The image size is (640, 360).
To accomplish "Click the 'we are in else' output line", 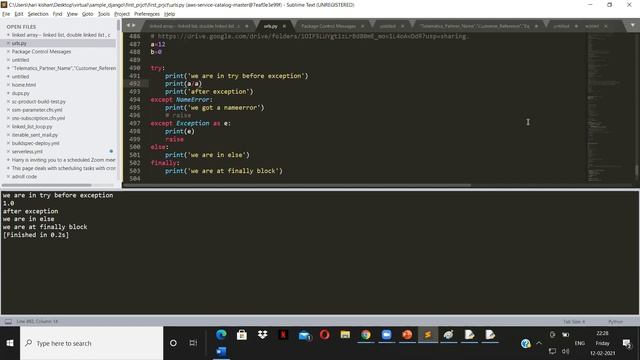I will click(29, 219).
